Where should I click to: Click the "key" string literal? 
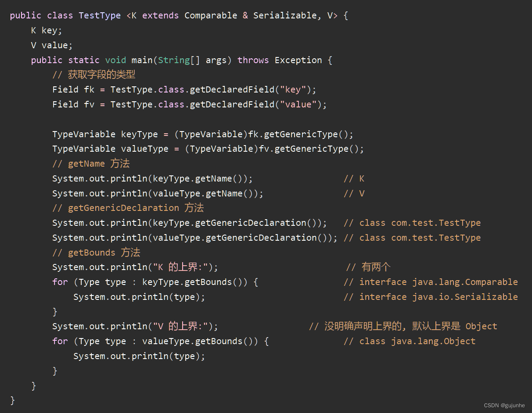tap(293, 89)
